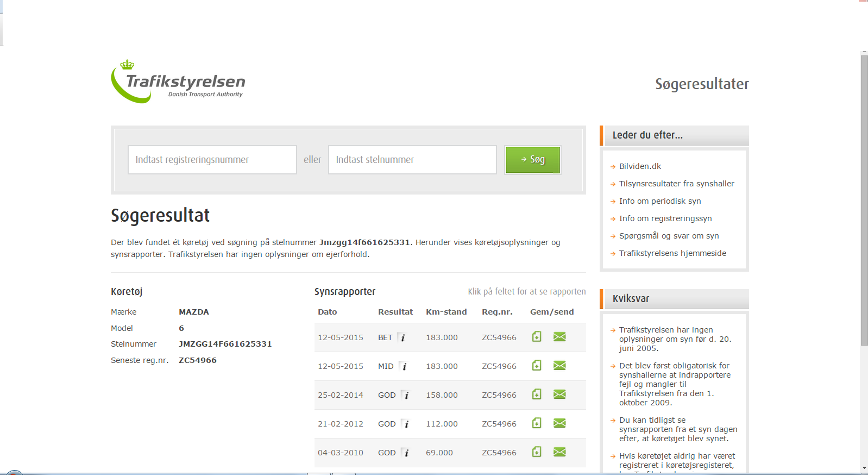
Task: Visit Trafikstyrelsens hjemmeside link
Action: point(672,253)
